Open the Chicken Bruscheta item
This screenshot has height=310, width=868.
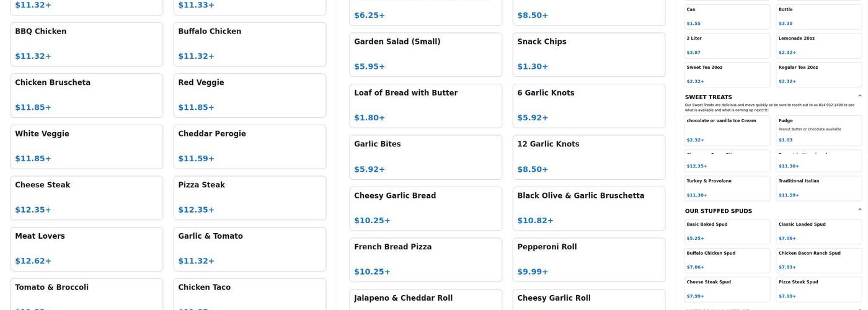(86, 95)
